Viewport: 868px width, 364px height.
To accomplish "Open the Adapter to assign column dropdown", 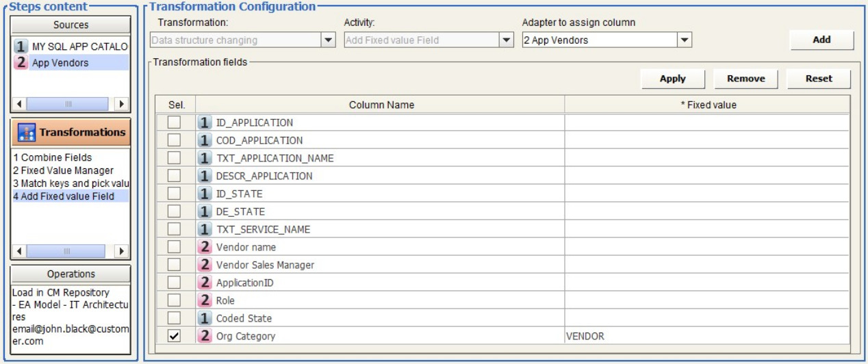I will coord(685,40).
